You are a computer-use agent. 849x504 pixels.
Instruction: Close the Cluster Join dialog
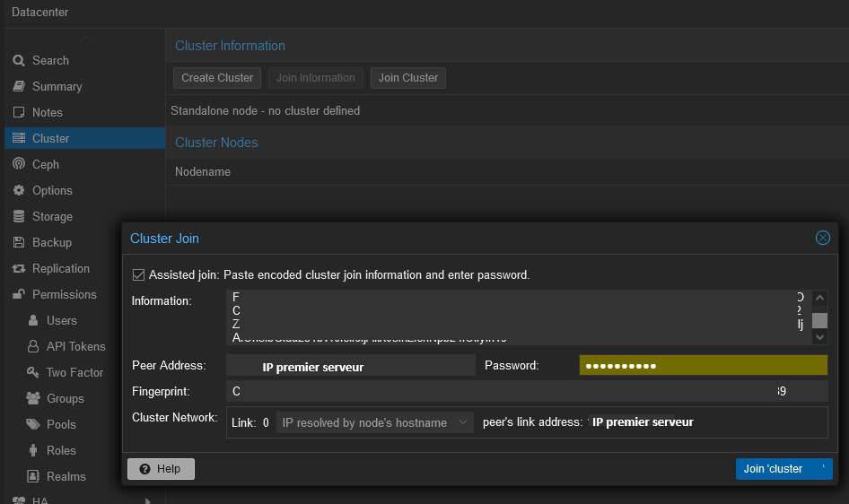tap(822, 238)
